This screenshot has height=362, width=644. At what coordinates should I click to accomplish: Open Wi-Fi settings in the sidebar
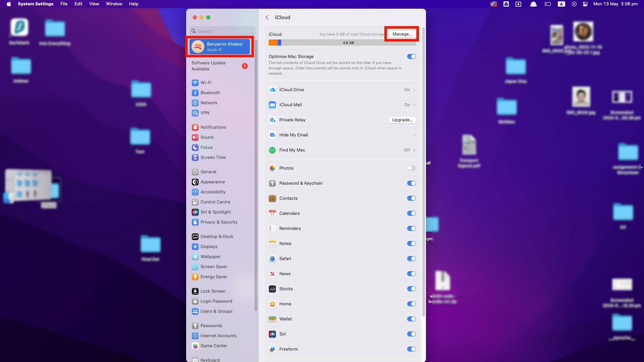206,82
